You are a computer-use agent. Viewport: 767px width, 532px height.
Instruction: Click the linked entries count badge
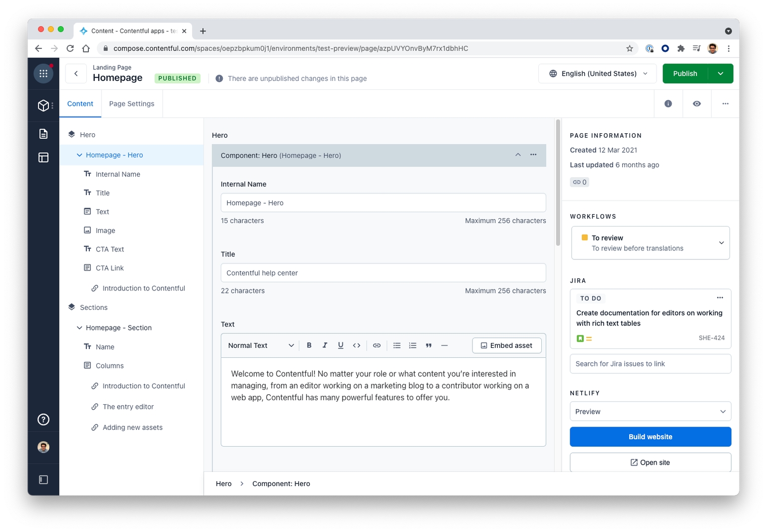click(x=580, y=182)
